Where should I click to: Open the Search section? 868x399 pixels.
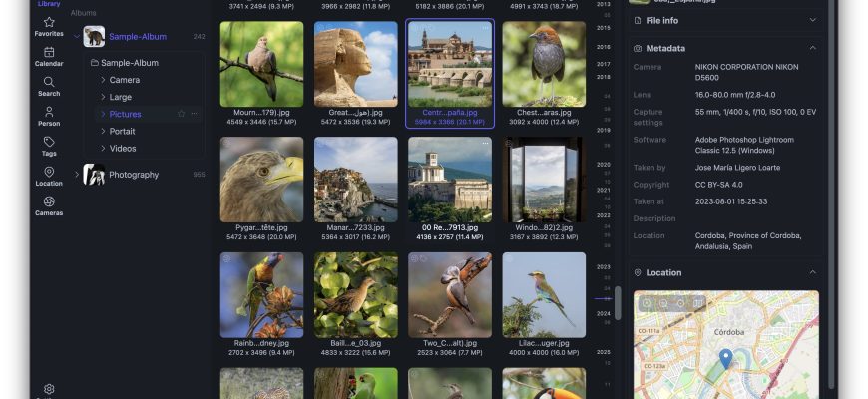click(49, 87)
